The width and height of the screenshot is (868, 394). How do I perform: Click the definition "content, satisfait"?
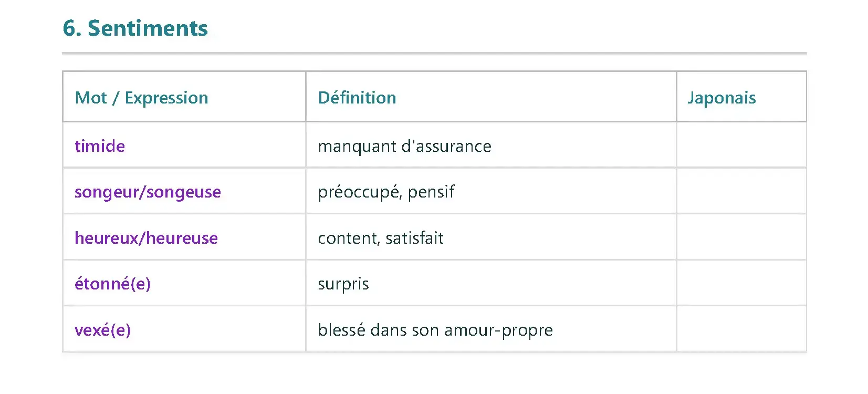[x=381, y=238]
